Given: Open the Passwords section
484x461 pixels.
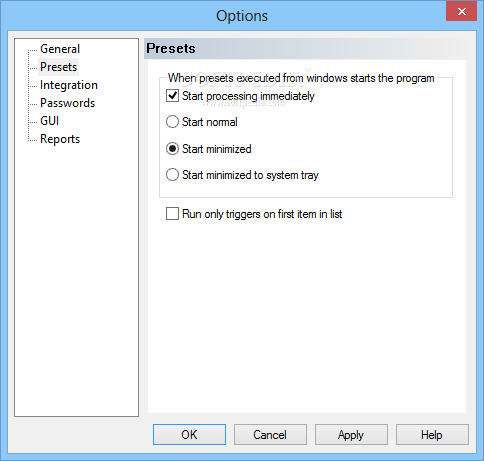Looking at the screenshot, I should pos(68,103).
